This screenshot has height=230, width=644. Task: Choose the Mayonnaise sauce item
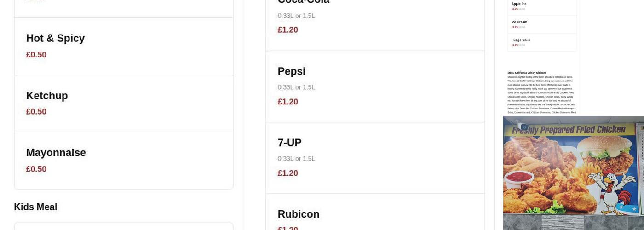coord(56,153)
